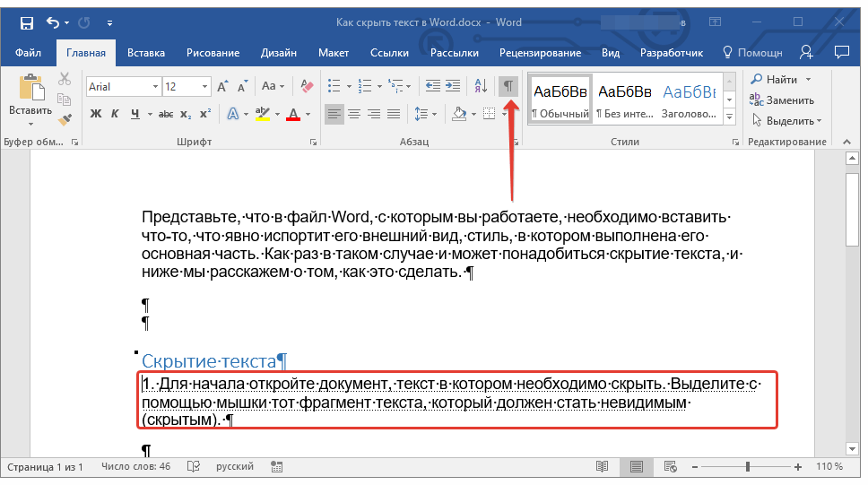Toggle the show paragraph marks button
Viewport: 868px width, 485px height.
point(508,86)
